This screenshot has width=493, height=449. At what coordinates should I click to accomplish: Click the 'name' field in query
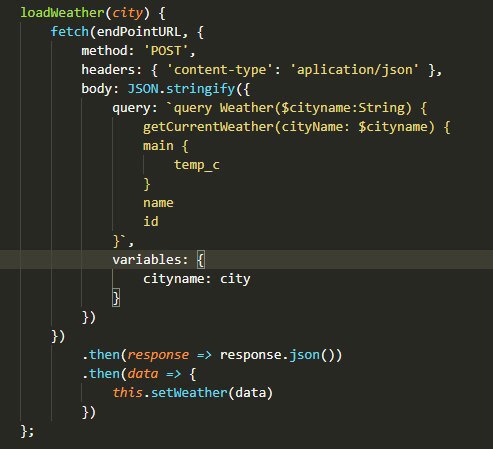click(158, 203)
